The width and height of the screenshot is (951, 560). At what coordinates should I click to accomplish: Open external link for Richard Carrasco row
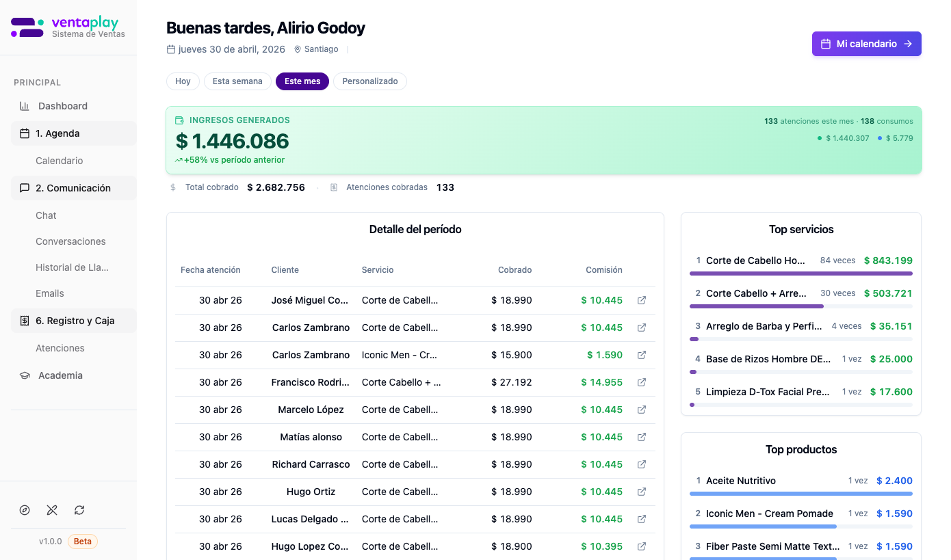(642, 464)
